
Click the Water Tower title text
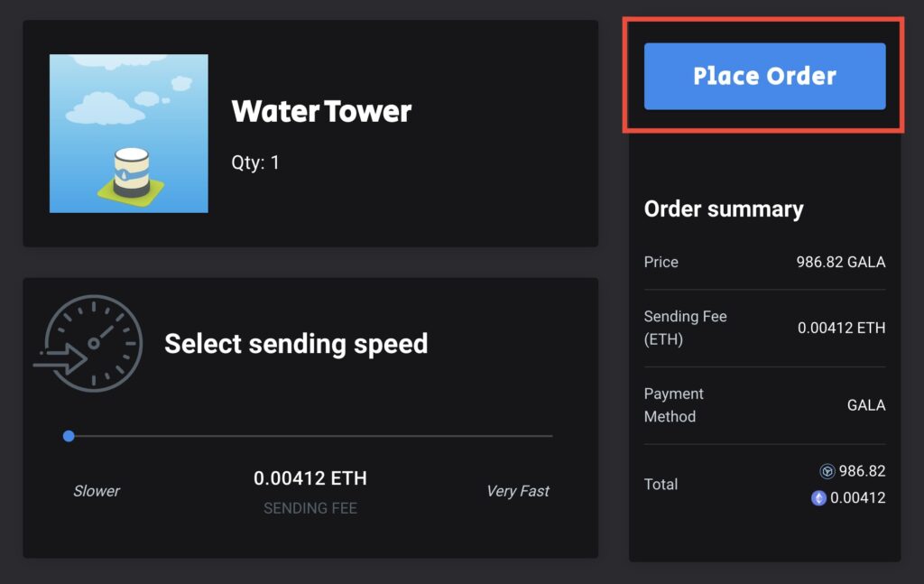[321, 111]
